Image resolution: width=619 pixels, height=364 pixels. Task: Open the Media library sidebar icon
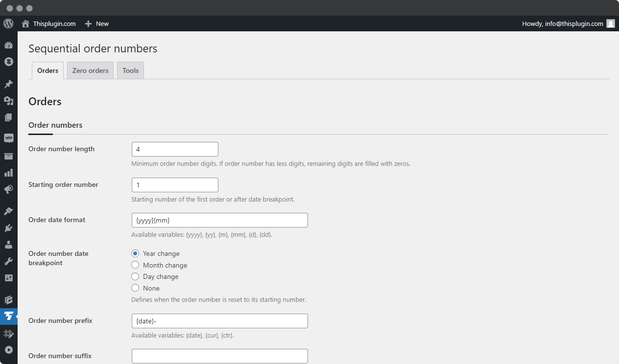tap(8, 101)
